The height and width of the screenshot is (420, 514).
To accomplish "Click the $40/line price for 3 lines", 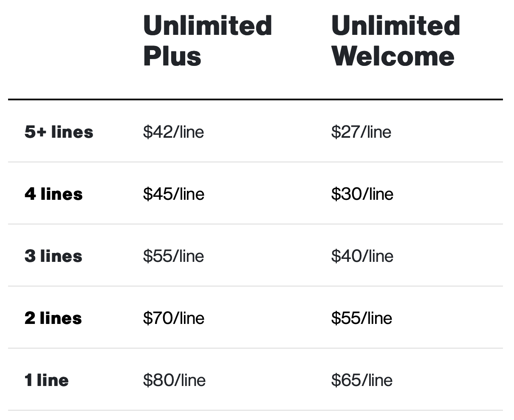I will (362, 256).
